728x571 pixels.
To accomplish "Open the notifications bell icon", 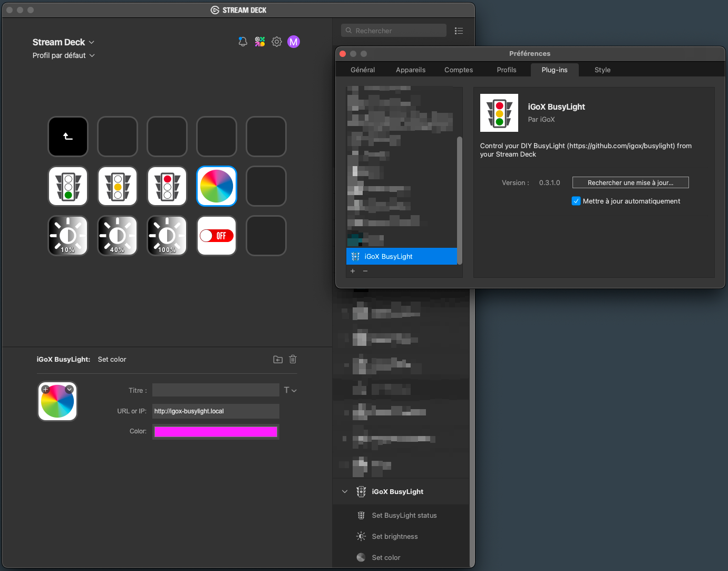I will [x=242, y=41].
